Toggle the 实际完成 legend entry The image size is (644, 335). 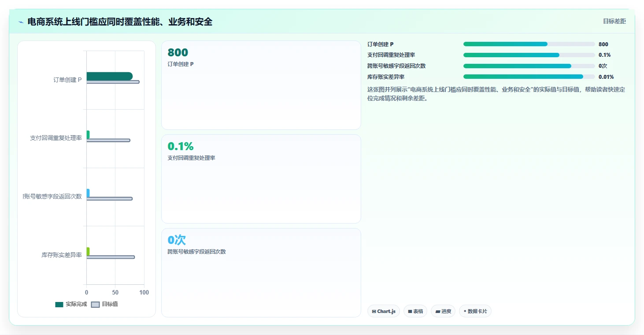point(71,304)
